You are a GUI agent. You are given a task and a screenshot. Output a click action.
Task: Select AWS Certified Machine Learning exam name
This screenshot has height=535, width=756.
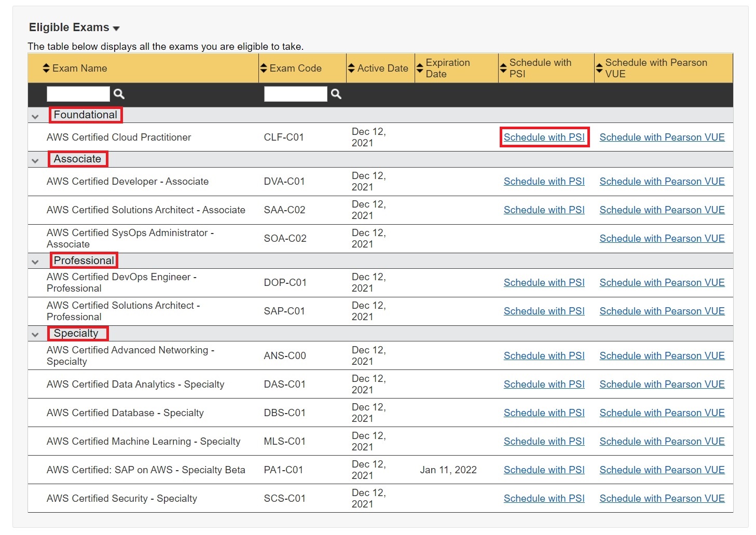click(144, 441)
